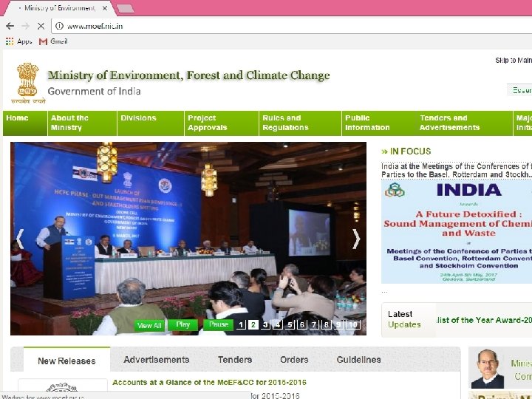The image size is (532, 399).
Task: Select slide 2 indicator
Action: click(x=253, y=324)
